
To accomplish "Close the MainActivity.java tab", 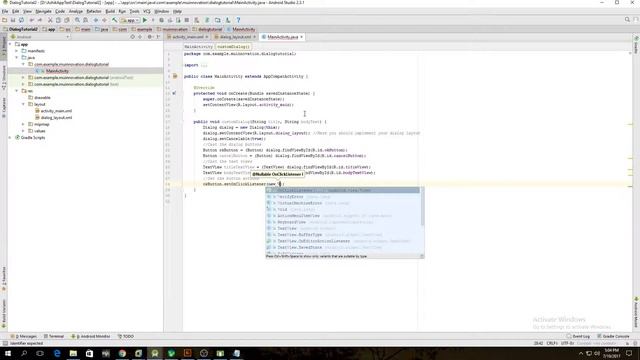I will click(x=301, y=37).
